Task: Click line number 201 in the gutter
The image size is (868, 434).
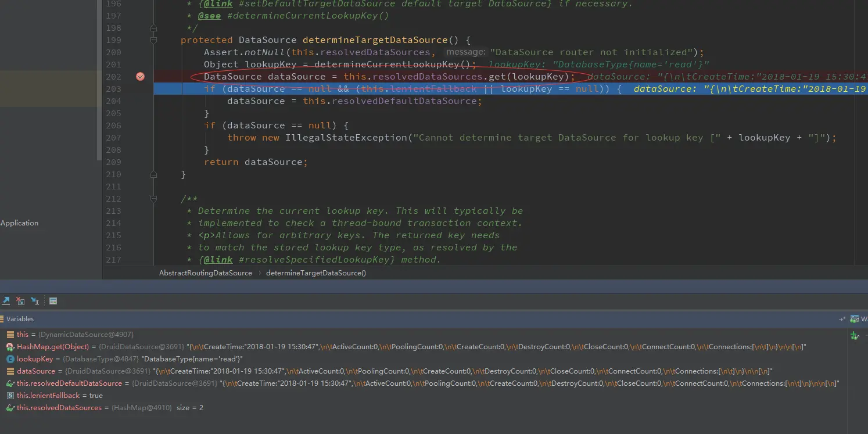Action: [114, 64]
